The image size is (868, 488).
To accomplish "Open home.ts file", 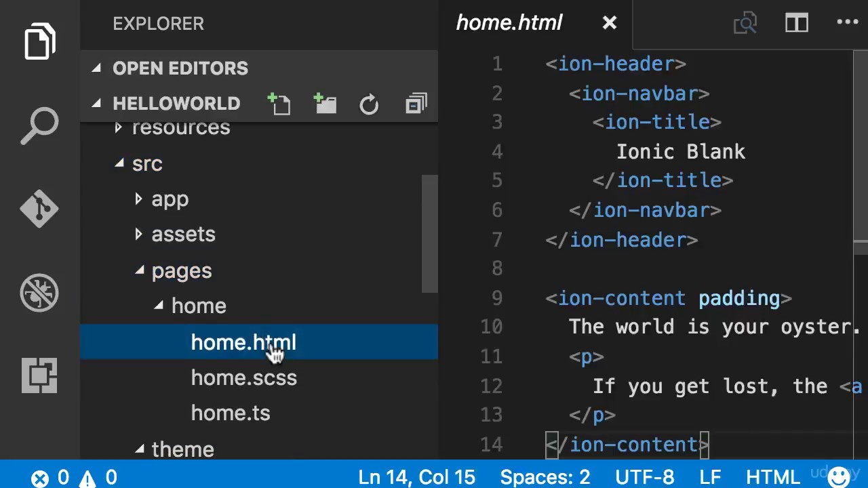I will [231, 413].
